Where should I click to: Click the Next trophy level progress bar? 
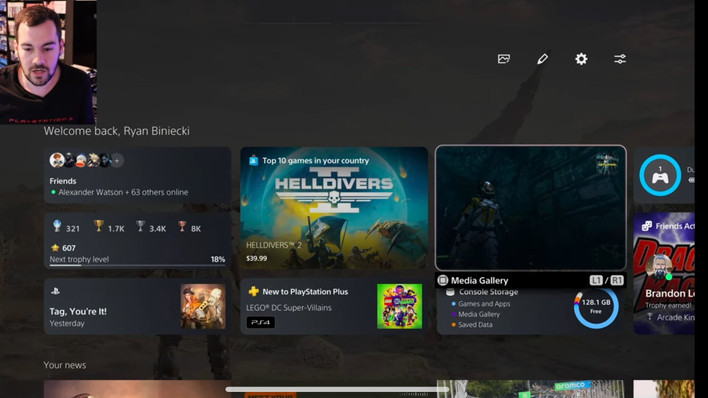[x=137, y=265]
